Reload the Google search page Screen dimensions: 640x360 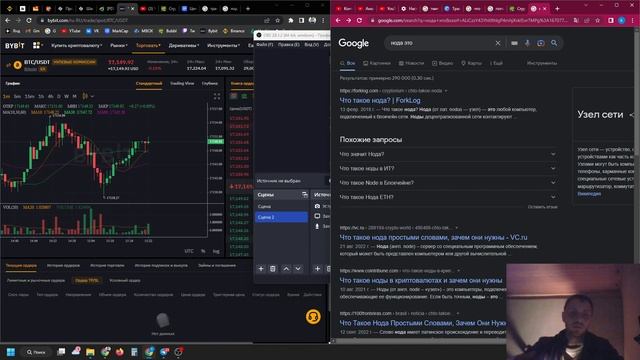click(359, 20)
